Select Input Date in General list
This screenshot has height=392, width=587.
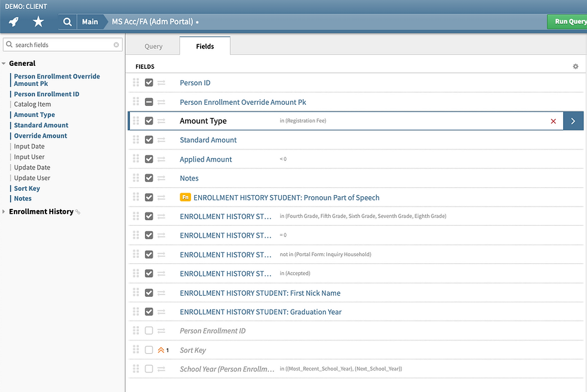(29, 146)
